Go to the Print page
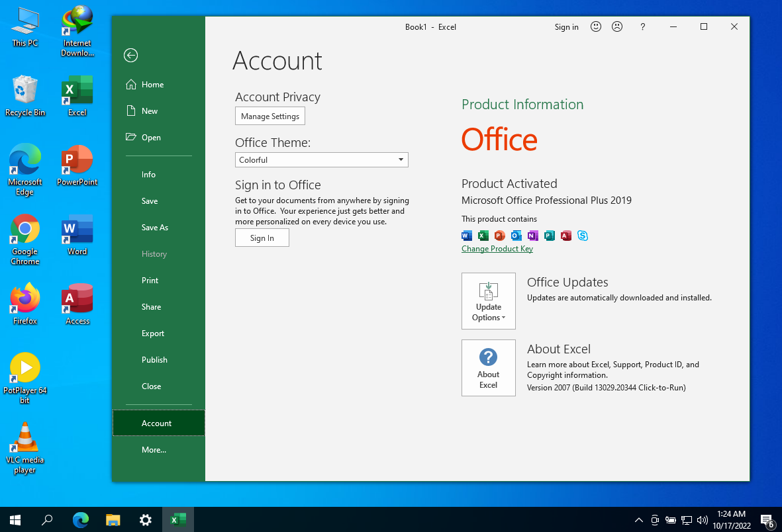The width and height of the screenshot is (782, 532). click(150, 281)
